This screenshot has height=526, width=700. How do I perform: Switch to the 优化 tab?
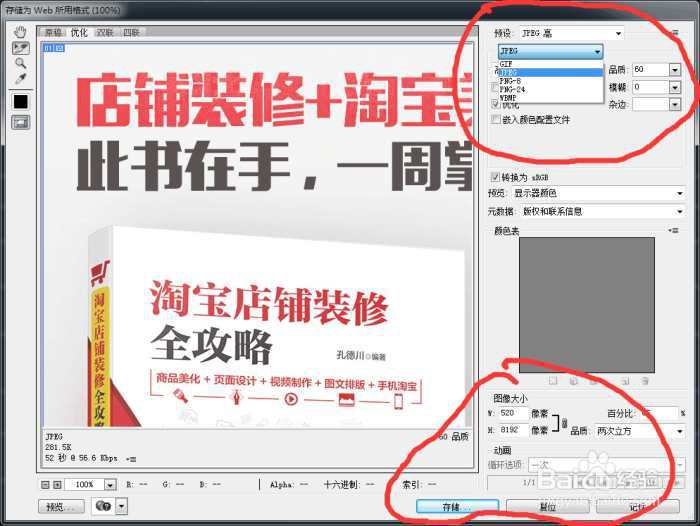coord(79,33)
